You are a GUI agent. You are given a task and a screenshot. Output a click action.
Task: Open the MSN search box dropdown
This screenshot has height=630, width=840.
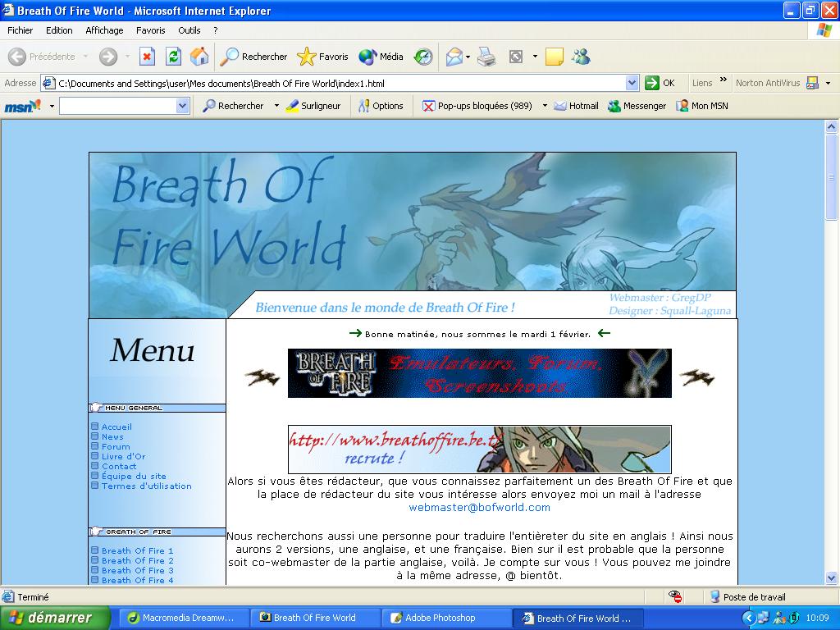click(x=183, y=106)
